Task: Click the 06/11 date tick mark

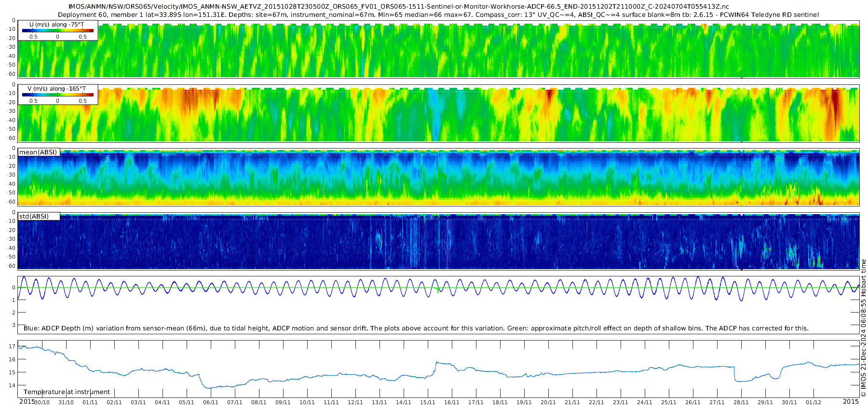Action: (211, 397)
